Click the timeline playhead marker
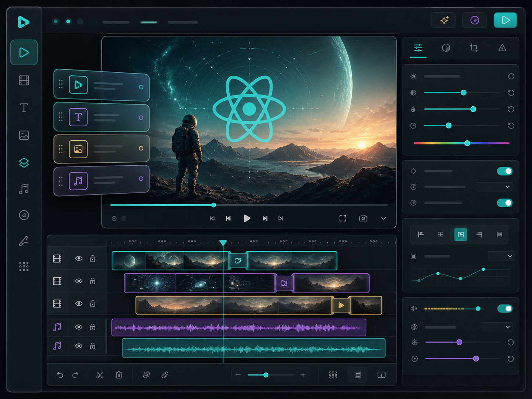The width and height of the screenshot is (532, 399). click(x=223, y=242)
